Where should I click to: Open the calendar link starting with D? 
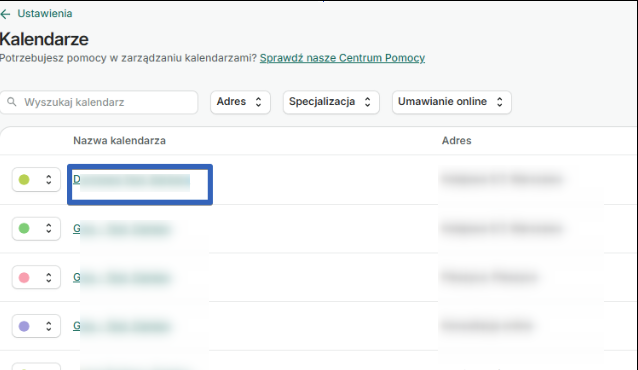point(131,180)
